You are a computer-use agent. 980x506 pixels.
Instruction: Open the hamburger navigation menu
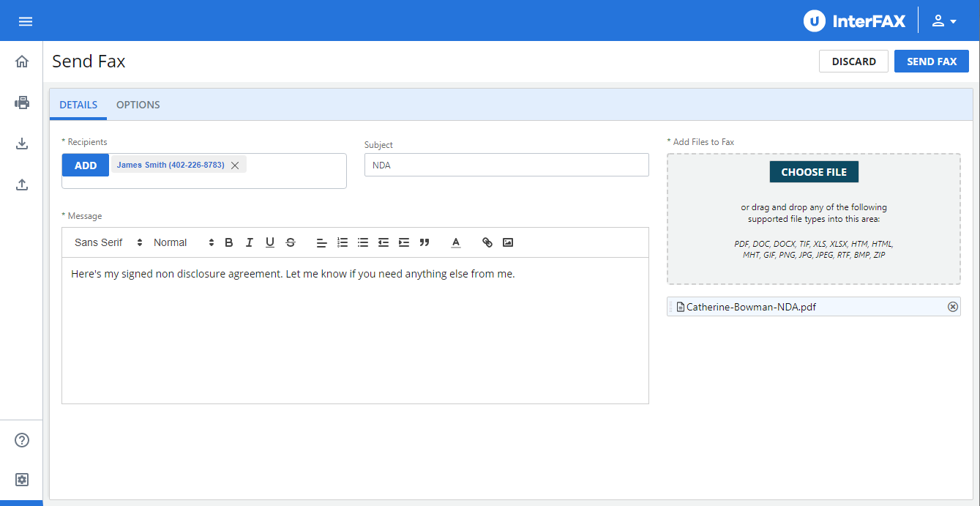pyautogui.click(x=26, y=21)
